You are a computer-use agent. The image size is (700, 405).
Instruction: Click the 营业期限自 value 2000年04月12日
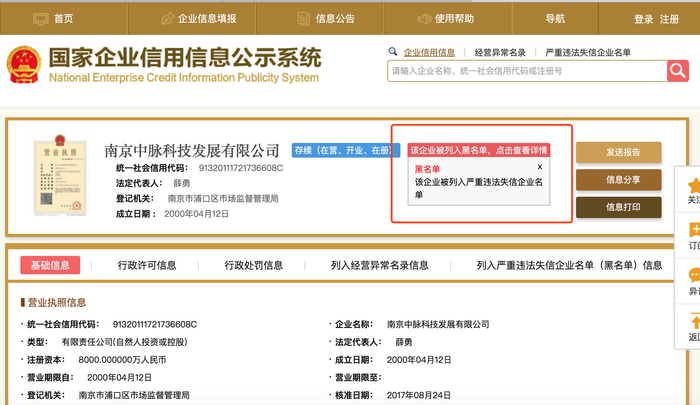pos(119,378)
